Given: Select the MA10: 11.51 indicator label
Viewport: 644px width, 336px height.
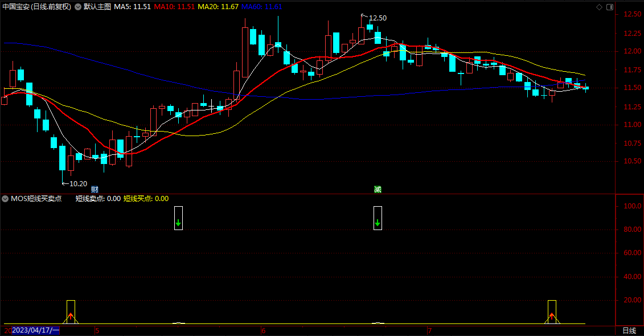Looking at the screenshot, I should [174, 7].
